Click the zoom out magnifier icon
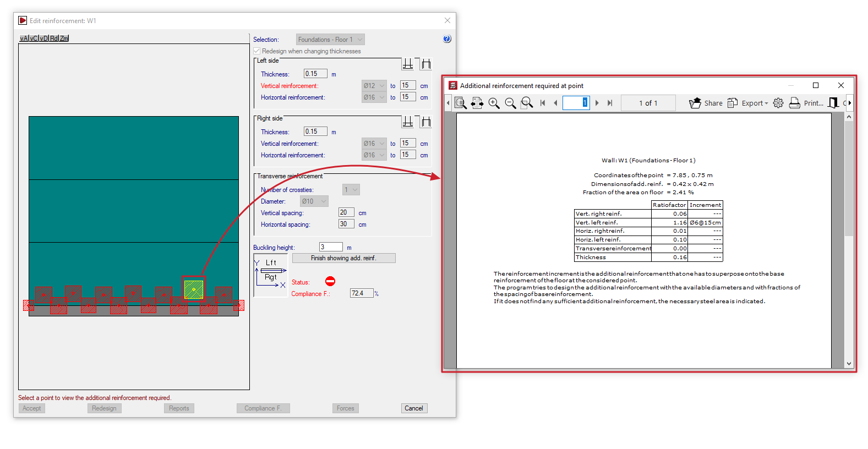This screenshot has height=449, width=868. (x=510, y=103)
